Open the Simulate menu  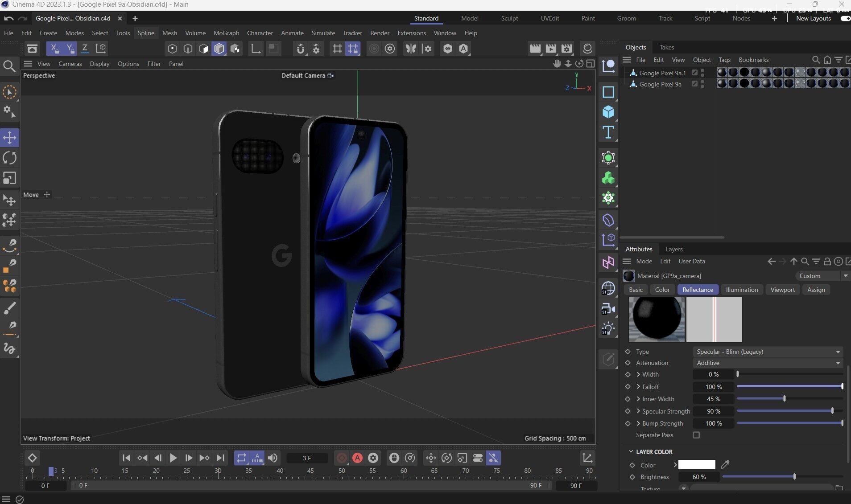323,33
